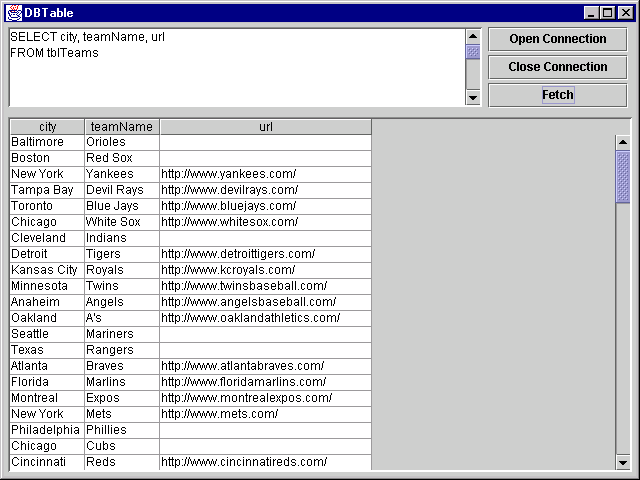Select the Detroit city cell
The width and height of the screenshot is (640, 480).
[x=47, y=254]
